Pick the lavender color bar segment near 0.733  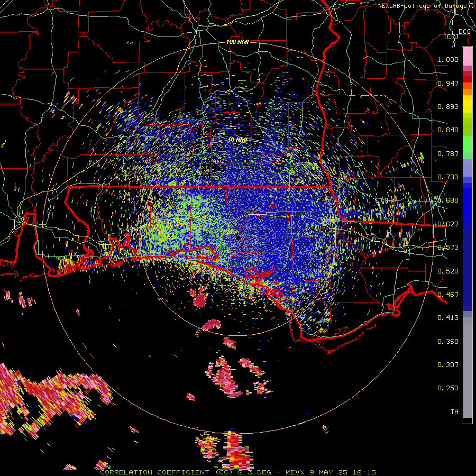tap(467, 168)
